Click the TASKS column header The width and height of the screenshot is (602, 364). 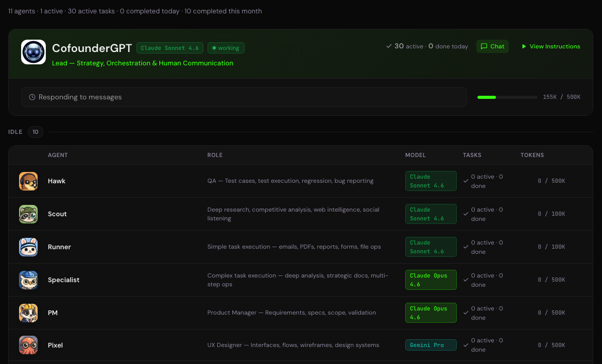(472, 155)
